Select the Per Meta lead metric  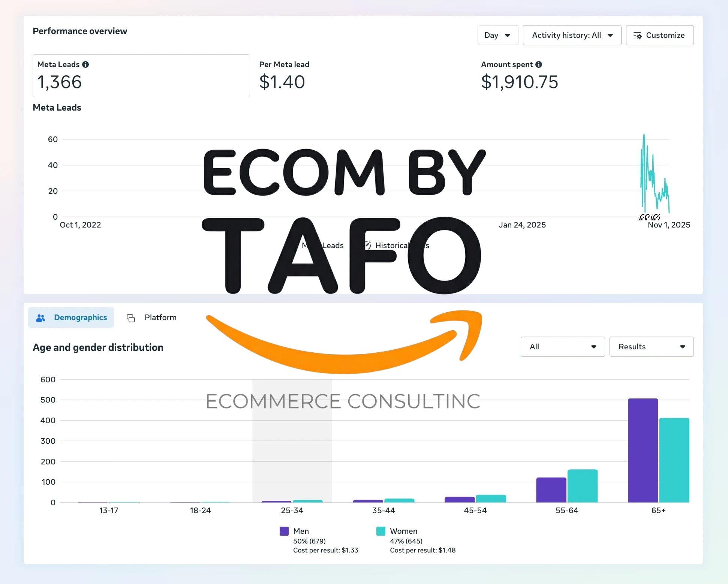pos(284,76)
